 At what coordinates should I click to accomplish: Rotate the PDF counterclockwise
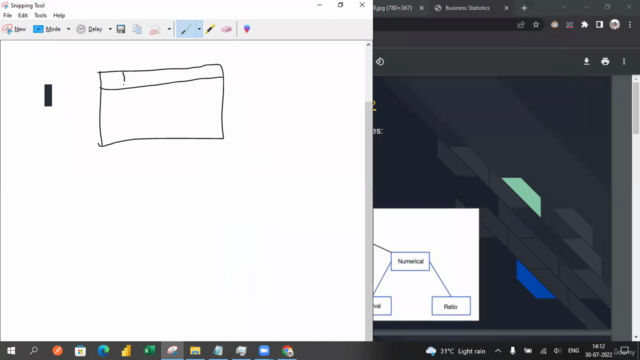[380, 62]
